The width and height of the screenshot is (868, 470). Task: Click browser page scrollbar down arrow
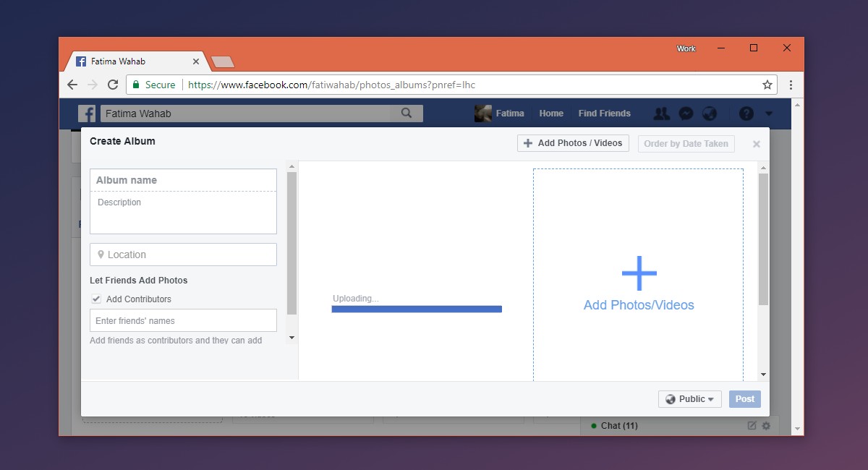797,430
